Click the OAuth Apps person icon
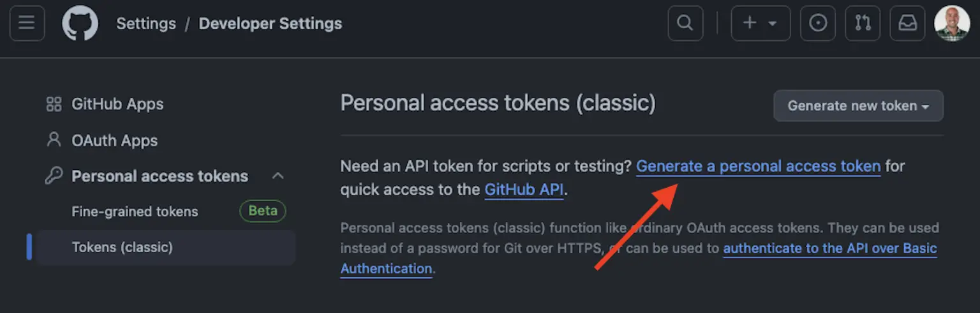 point(54,140)
